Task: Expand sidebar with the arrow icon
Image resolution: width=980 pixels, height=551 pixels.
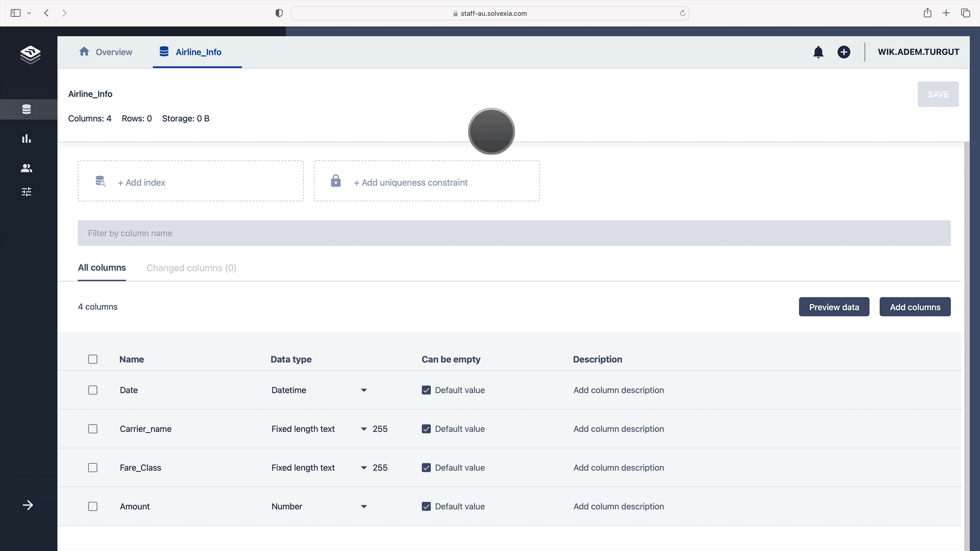Action: 28,505
